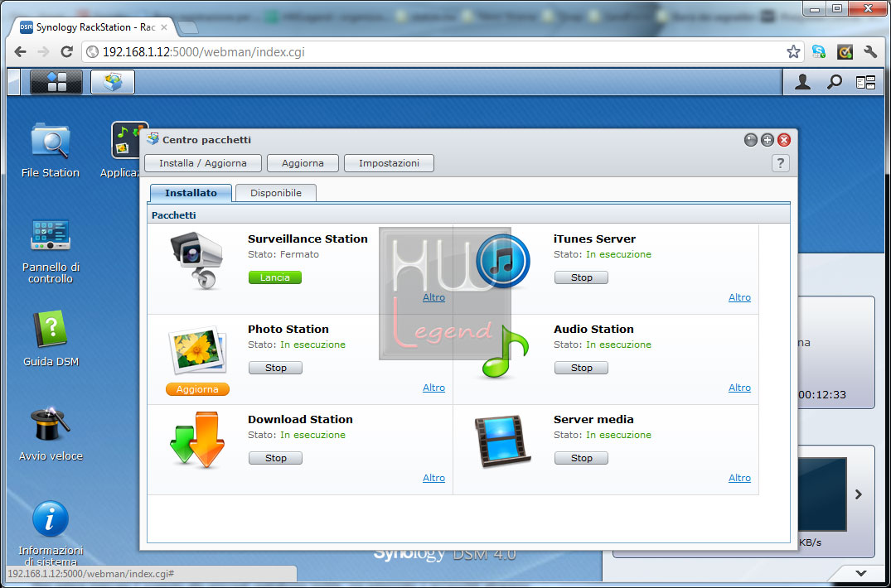The width and height of the screenshot is (891, 588).
Task: Launch Surveillance Station with Lancia
Action: 275,277
